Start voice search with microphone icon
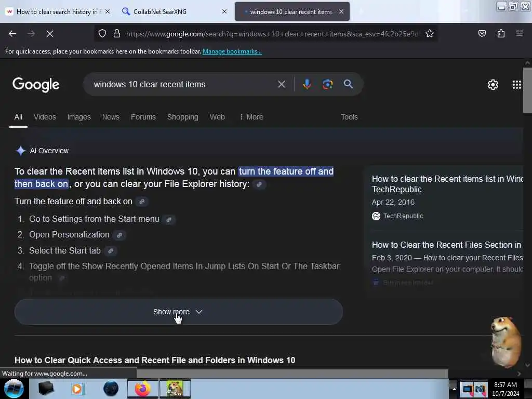532x399 pixels. coord(307,84)
